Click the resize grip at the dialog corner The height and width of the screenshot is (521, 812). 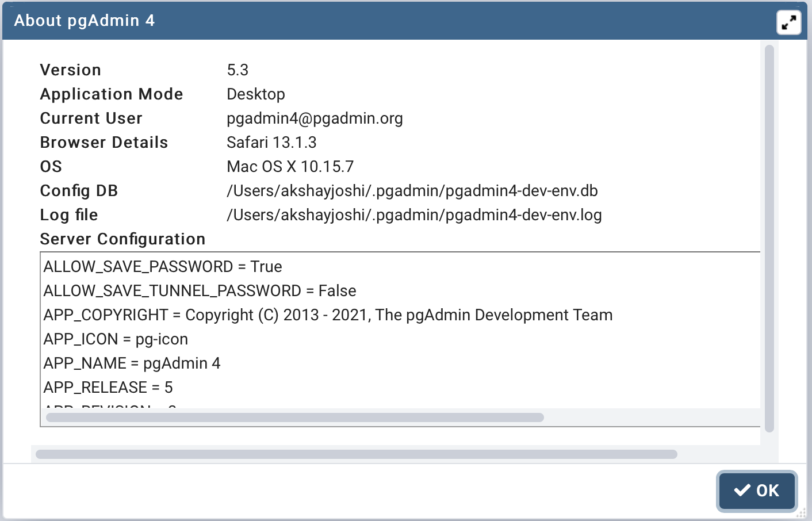(801, 513)
